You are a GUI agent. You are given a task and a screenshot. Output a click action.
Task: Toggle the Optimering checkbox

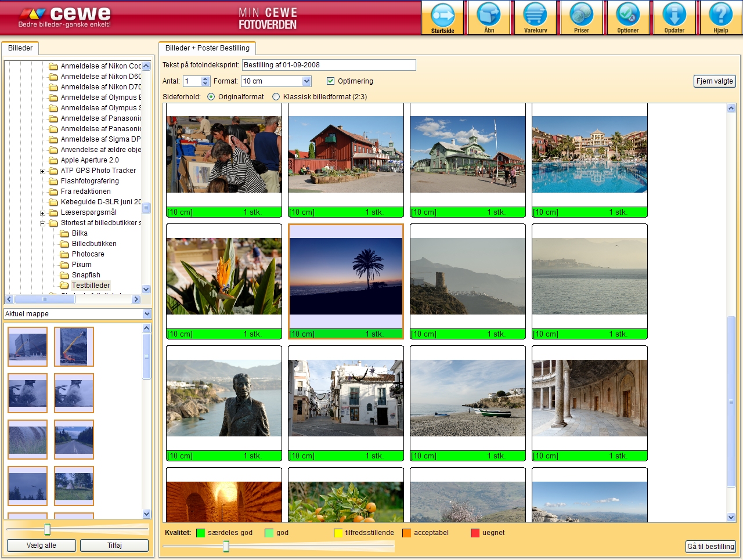coord(330,81)
